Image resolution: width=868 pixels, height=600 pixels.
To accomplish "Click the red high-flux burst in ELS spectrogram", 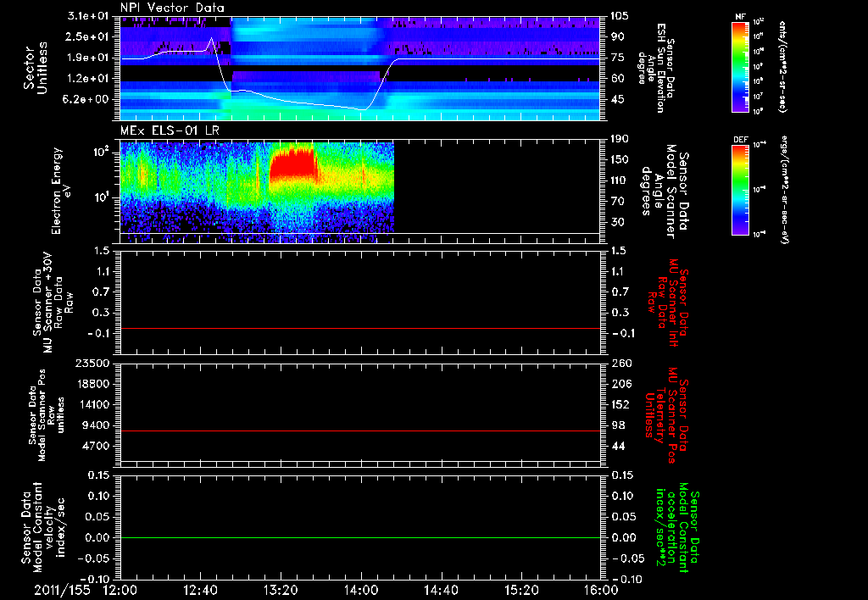I will [292, 164].
